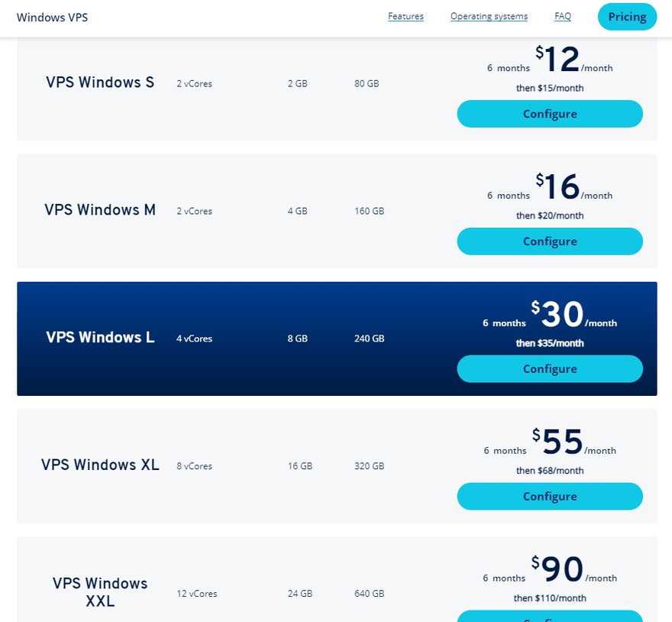Configure the VPS Windows XXL plan
Image resolution: width=672 pixels, height=622 pixels.
pos(550,617)
